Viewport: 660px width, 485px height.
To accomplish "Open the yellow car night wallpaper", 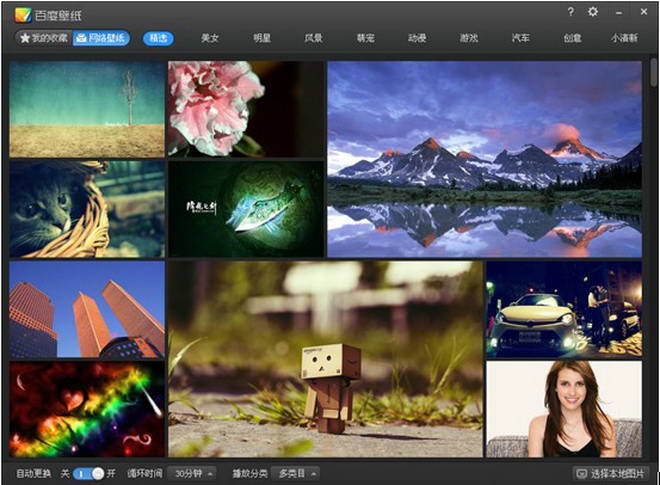I will 564,309.
